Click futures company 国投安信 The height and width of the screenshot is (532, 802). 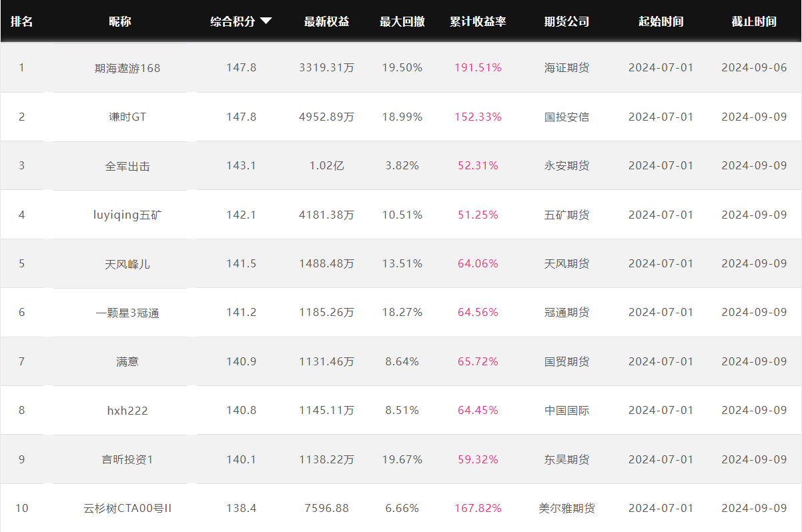567,117
